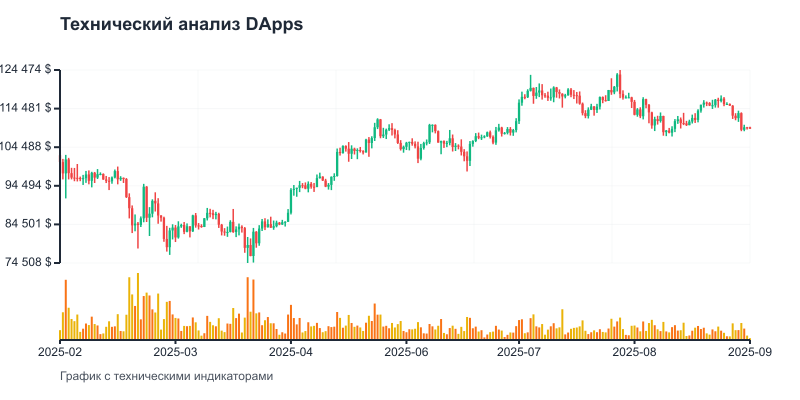Select the 104 488 $ price axis label
The image size is (800, 400).
(27, 147)
